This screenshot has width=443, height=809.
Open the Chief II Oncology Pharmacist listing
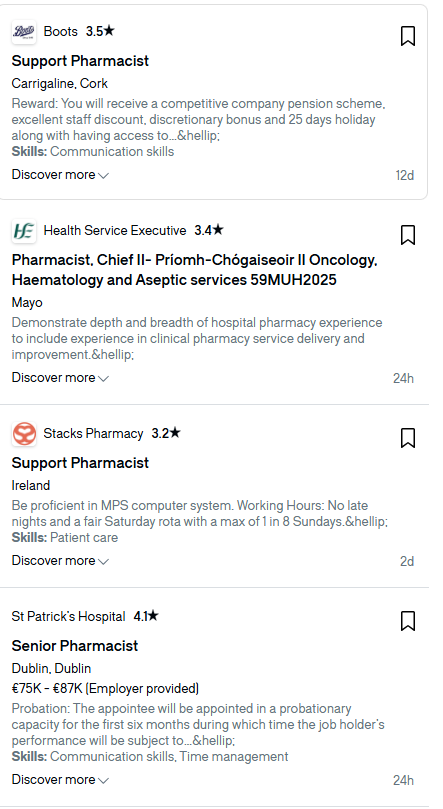tap(195, 270)
